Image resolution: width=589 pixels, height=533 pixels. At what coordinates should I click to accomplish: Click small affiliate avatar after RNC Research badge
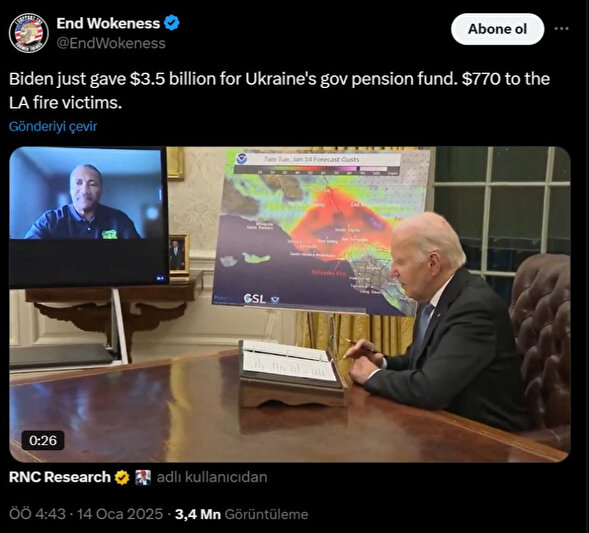143,477
